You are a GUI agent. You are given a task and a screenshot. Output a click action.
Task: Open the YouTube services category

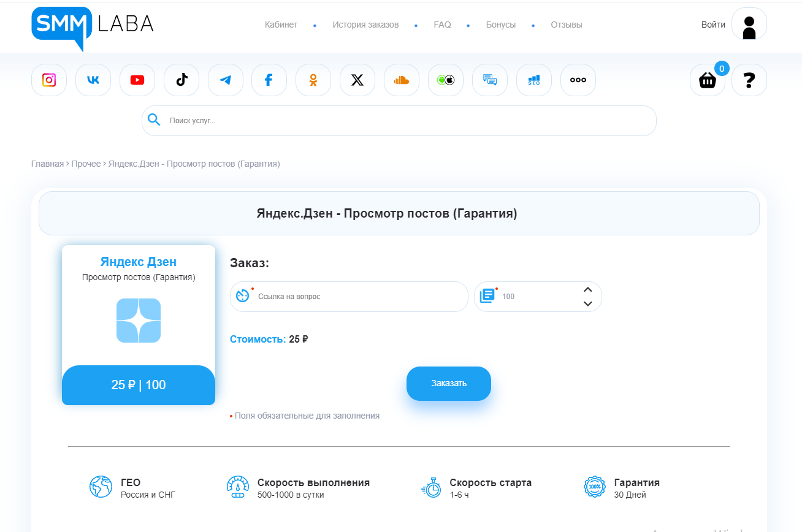click(137, 80)
